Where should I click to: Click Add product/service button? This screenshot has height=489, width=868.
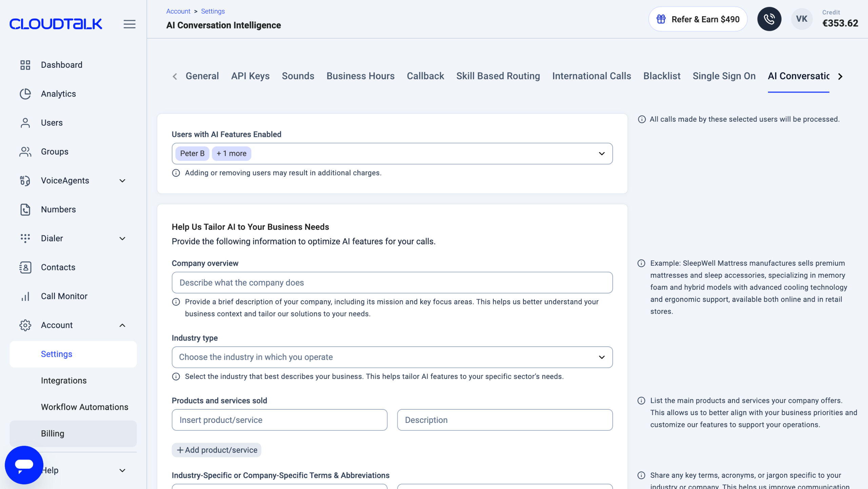(216, 450)
